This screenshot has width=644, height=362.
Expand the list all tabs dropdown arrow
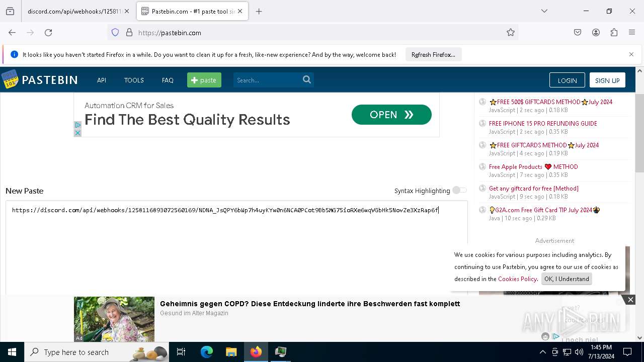(544, 11)
